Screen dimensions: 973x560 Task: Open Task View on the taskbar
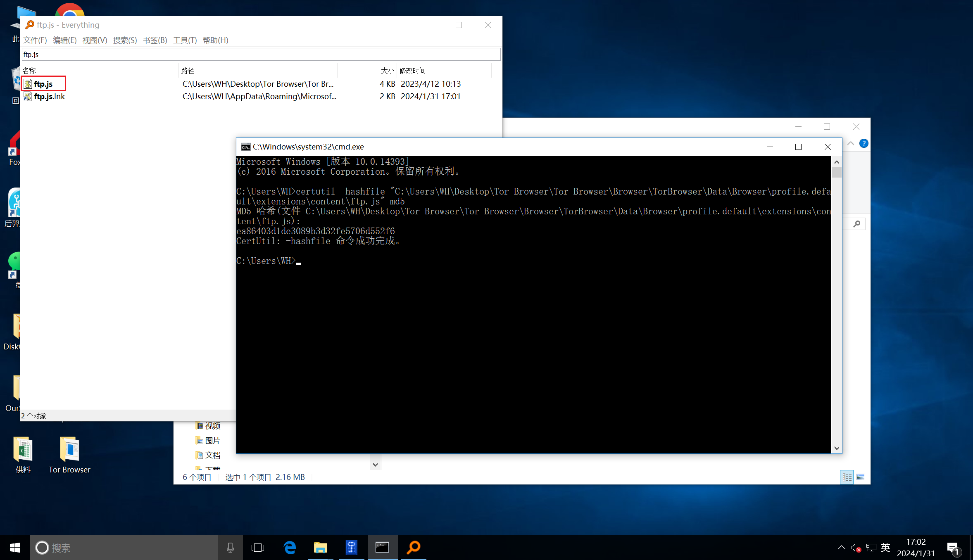pos(258,548)
